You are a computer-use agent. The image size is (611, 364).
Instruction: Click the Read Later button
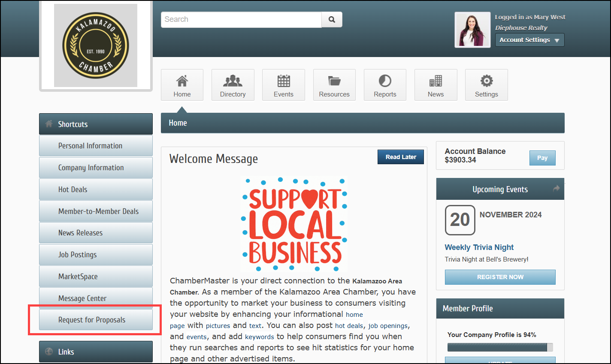(401, 157)
